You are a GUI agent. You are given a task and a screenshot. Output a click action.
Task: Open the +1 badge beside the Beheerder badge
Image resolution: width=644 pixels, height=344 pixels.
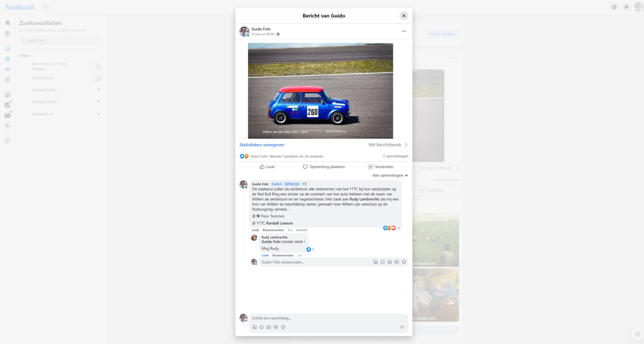[304, 184]
